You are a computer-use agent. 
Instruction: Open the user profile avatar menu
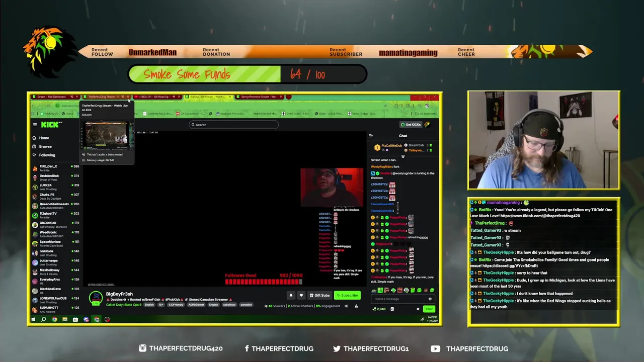428,125
